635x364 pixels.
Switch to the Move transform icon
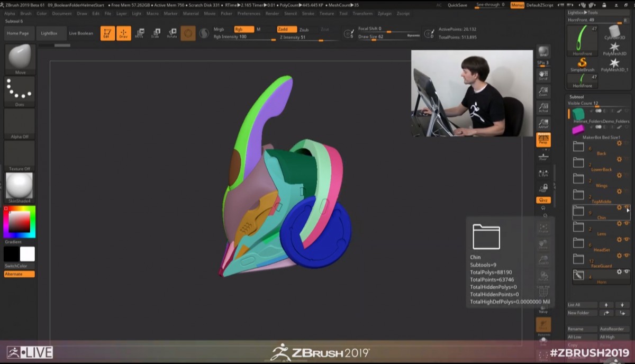(x=139, y=33)
